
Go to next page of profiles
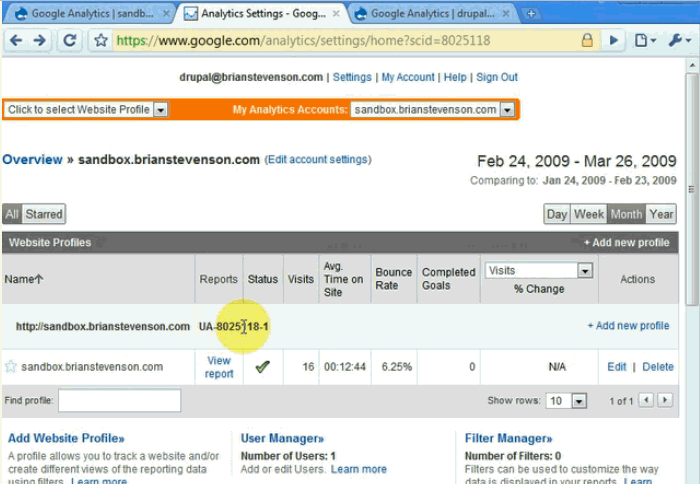coord(665,400)
